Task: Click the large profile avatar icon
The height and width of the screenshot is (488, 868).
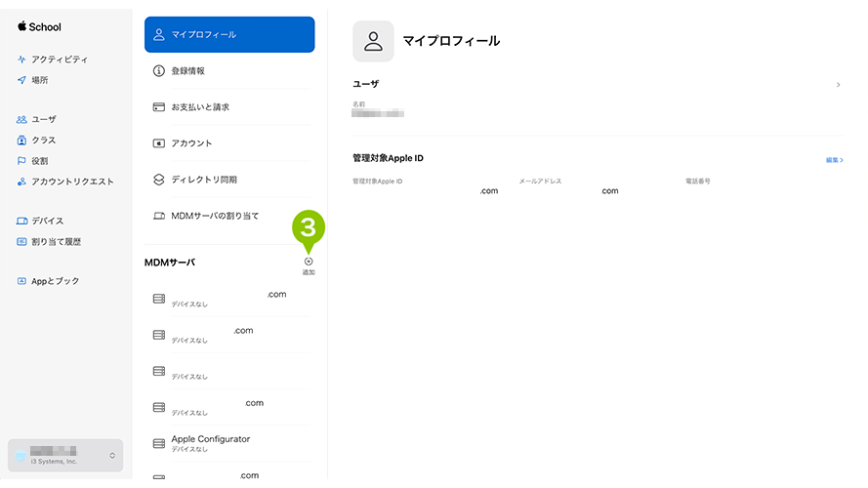Action: click(x=373, y=42)
